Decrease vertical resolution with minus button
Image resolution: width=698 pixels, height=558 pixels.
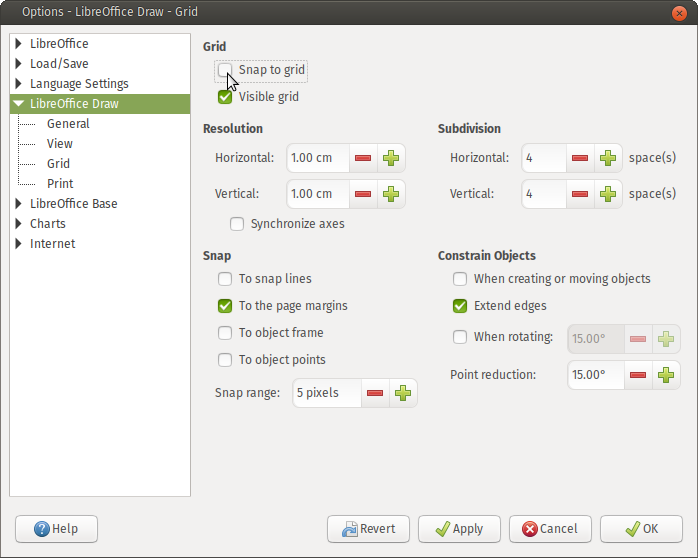pos(363,194)
